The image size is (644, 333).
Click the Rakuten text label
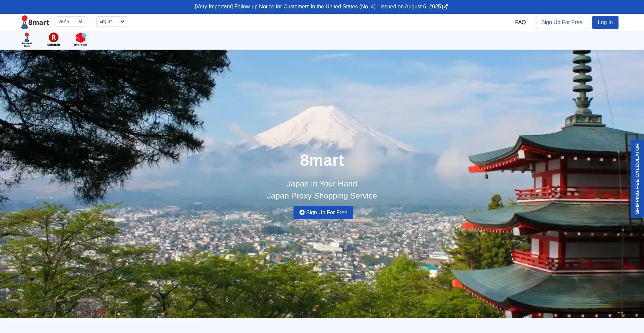click(54, 45)
